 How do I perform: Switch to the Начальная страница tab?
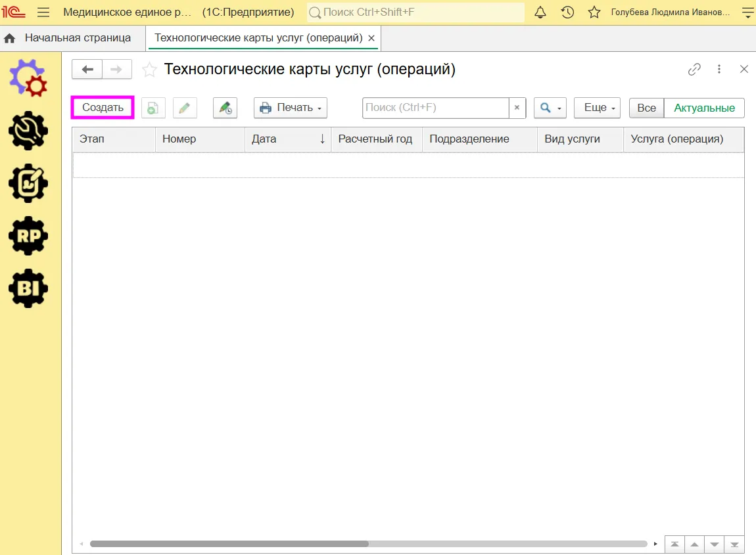pyautogui.click(x=78, y=38)
